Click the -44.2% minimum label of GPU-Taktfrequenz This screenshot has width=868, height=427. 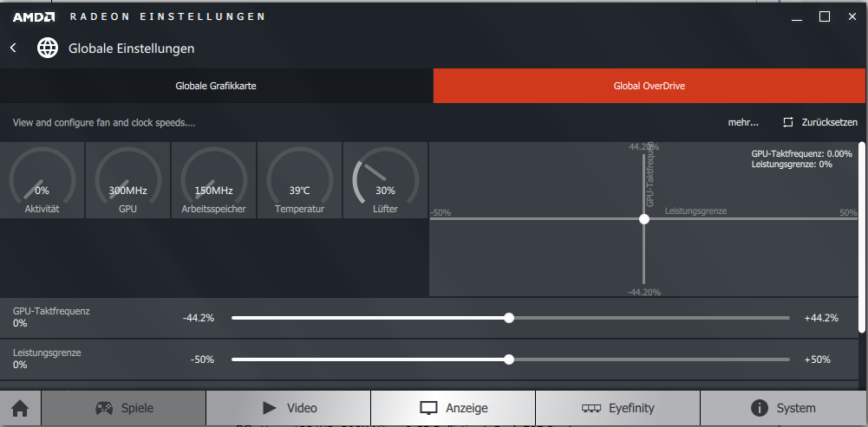(x=199, y=318)
